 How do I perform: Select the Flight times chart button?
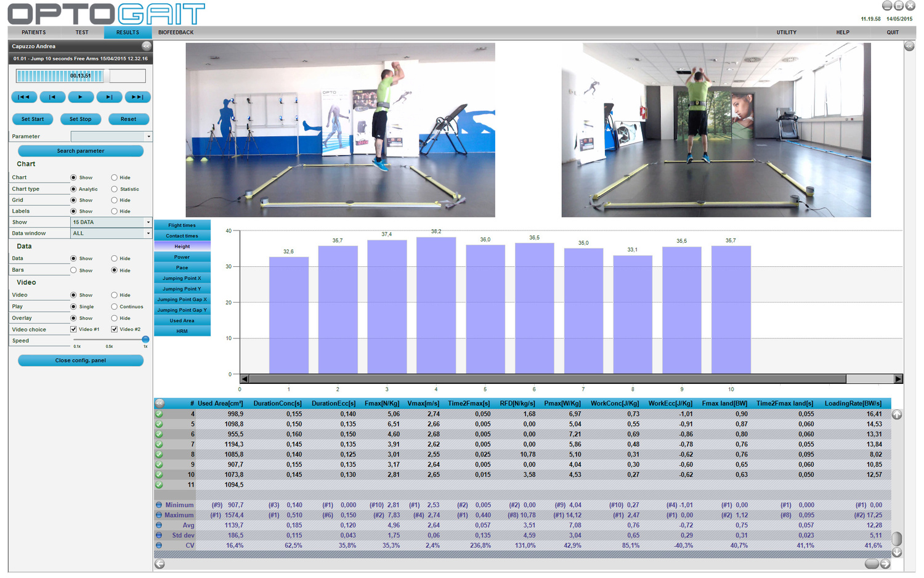click(182, 226)
